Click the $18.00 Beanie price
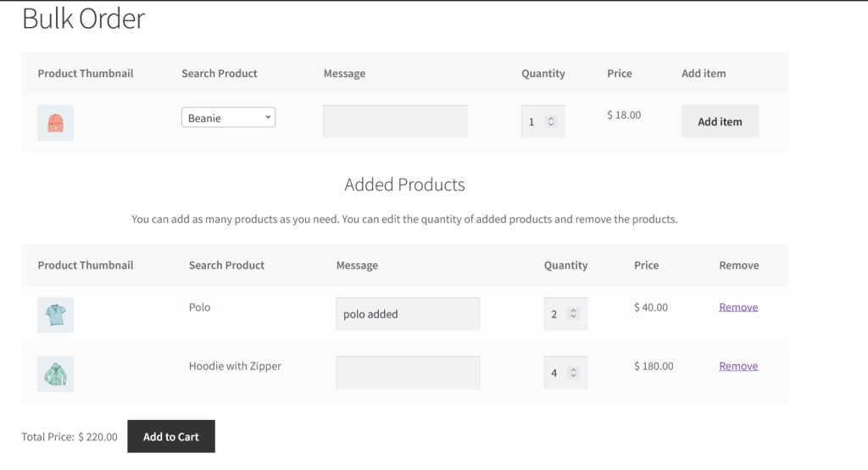Image resolution: width=868 pixels, height=470 pixels. (624, 115)
